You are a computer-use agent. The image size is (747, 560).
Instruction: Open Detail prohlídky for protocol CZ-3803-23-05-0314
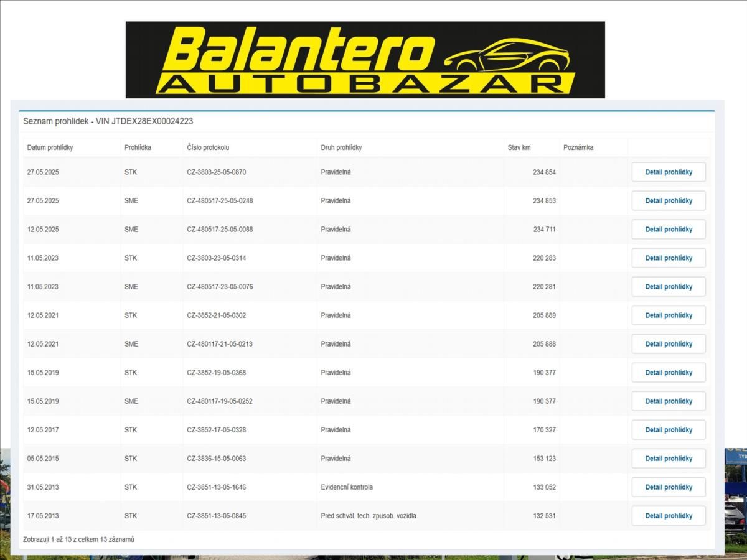[669, 258]
